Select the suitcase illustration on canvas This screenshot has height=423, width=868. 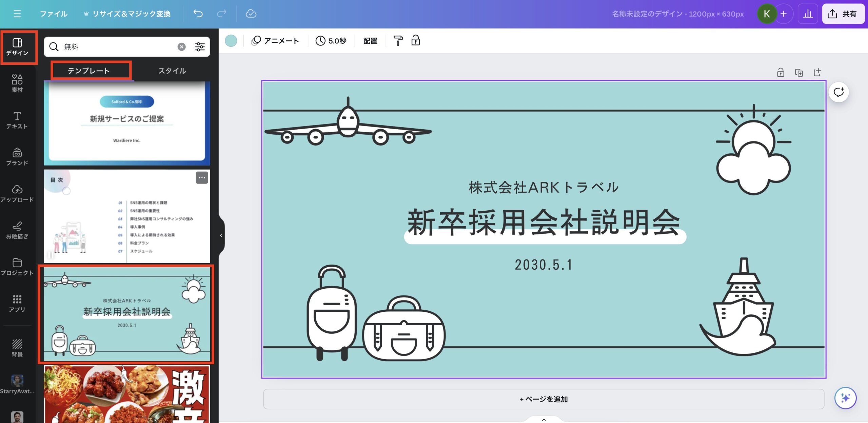pyautogui.click(x=332, y=312)
